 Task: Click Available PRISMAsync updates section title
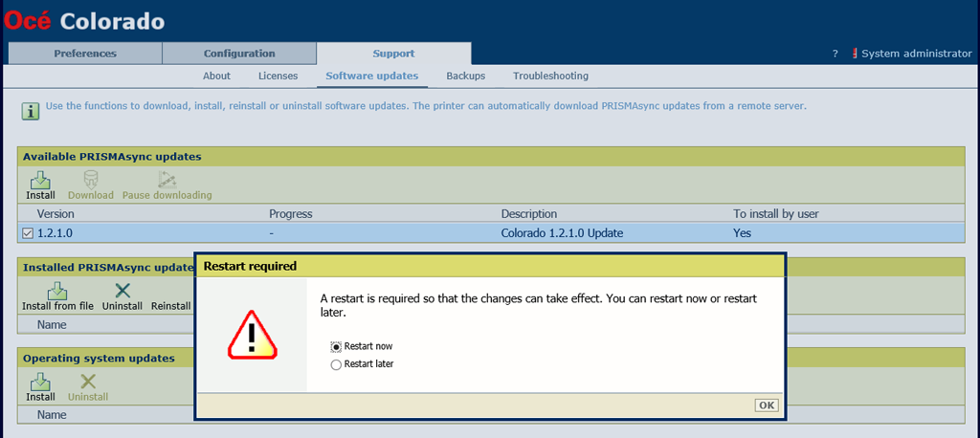pos(112,157)
